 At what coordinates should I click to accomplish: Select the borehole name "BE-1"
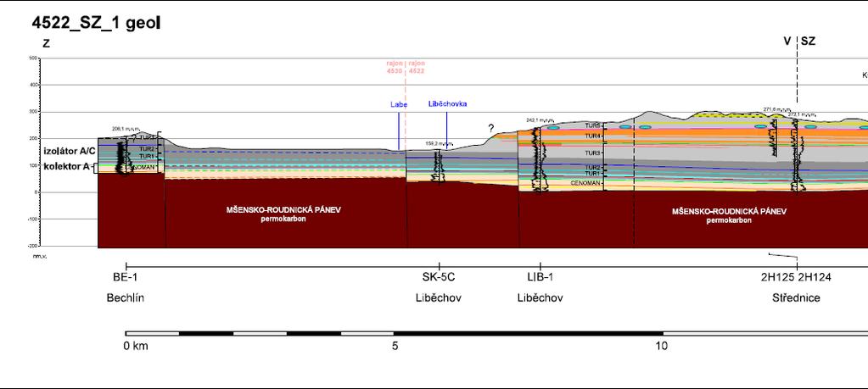[125, 277]
